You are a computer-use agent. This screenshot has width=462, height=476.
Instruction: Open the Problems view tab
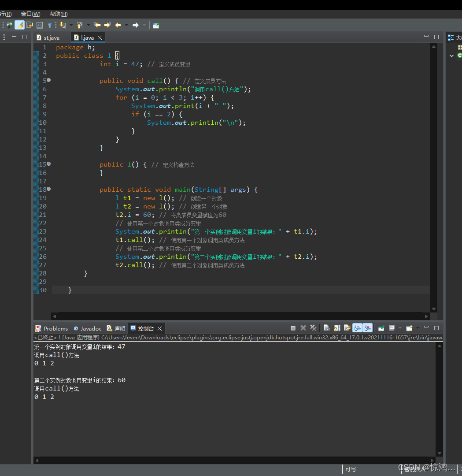52,328
